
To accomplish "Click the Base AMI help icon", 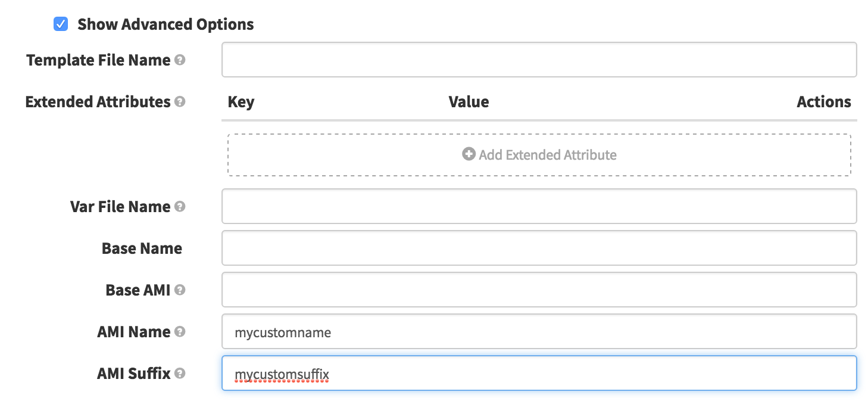I will (180, 290).
